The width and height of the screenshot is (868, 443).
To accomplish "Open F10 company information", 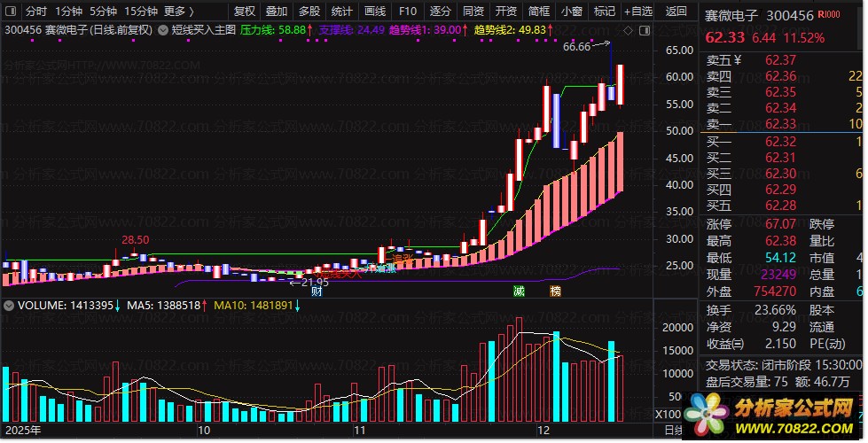I will click(x=408, y=11).
